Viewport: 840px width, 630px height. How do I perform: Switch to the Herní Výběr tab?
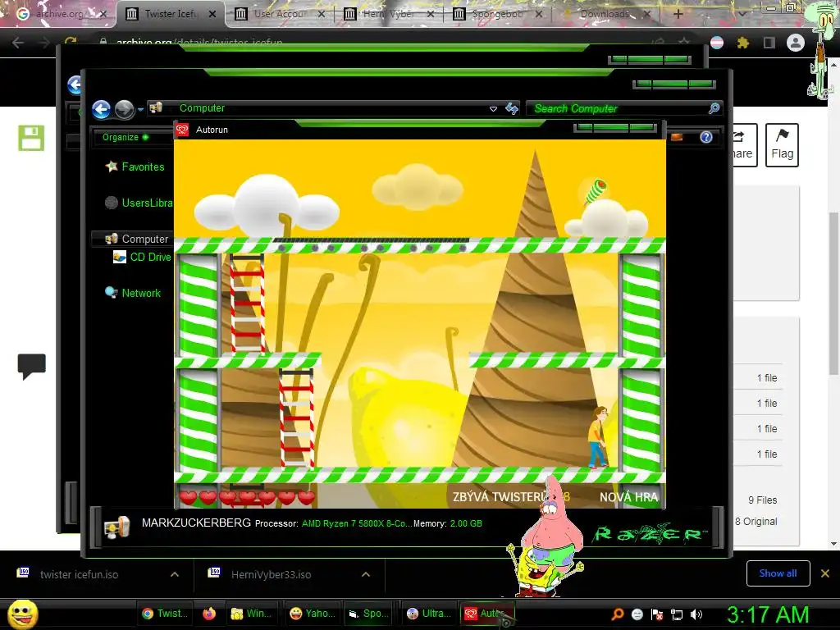pyautogui.click(x=390, y=14)
